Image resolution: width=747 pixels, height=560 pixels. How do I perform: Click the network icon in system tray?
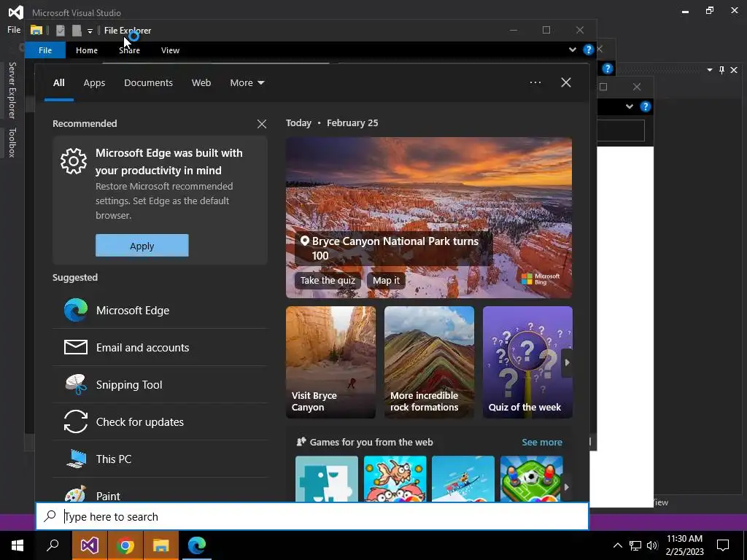[635, 545]
